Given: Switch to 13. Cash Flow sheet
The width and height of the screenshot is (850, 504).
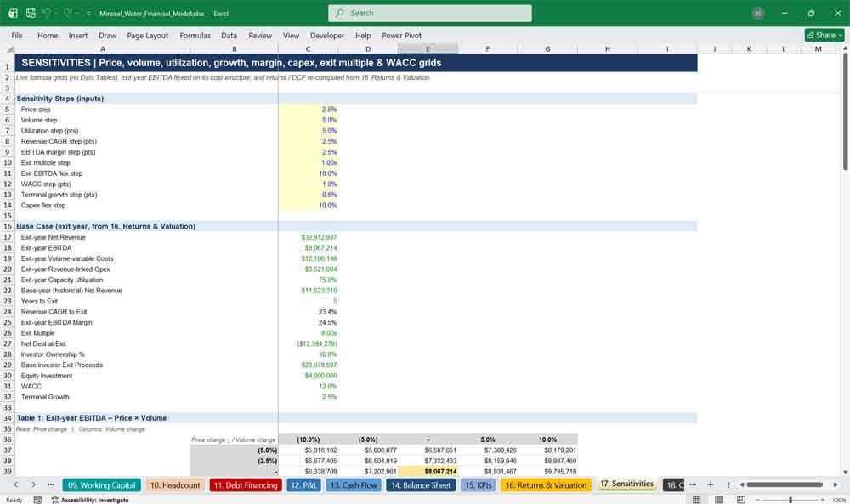Looking at the screenshot, I should point(354,485).
